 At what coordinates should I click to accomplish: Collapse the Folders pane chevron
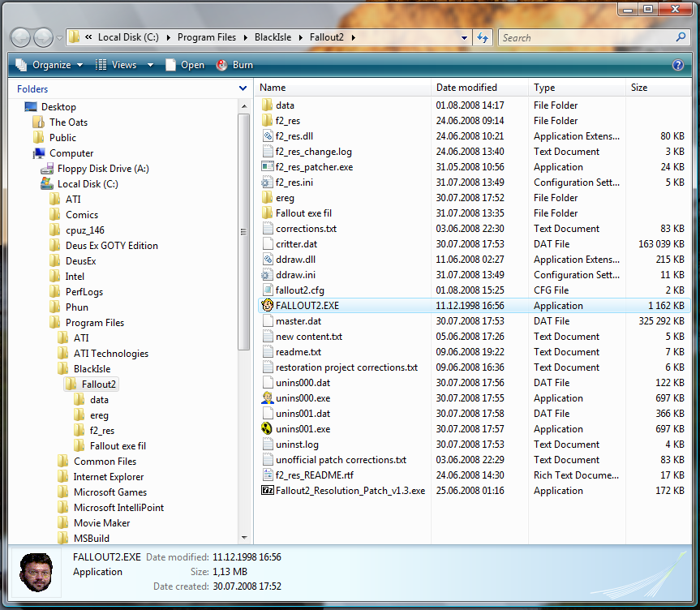(x=243, y=88)
